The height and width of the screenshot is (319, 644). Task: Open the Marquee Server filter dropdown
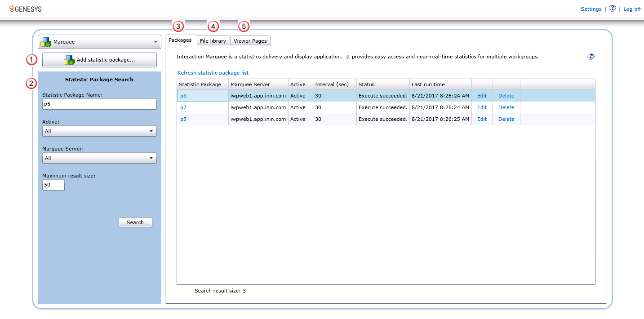tap(99, 158)
